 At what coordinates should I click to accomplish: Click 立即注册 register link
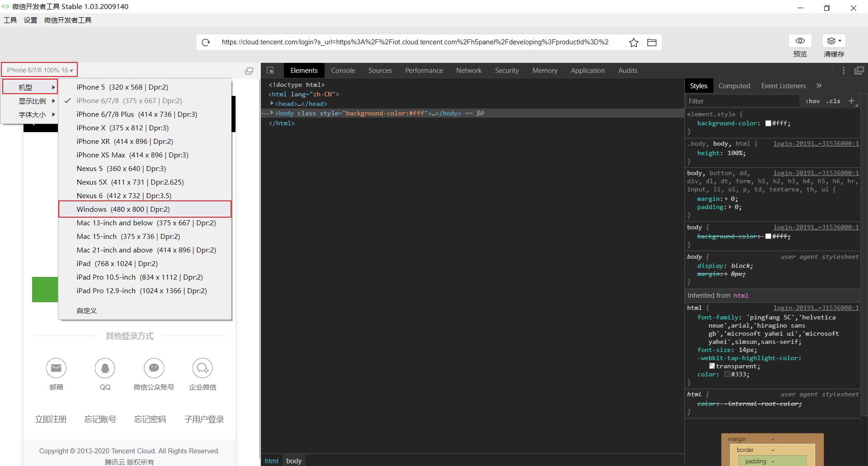(51, 419)
